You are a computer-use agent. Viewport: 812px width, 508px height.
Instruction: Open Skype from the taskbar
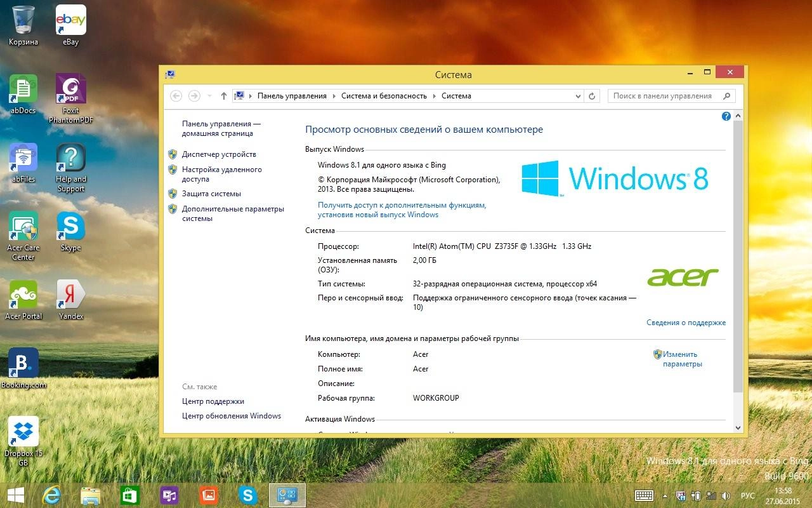pyautogui.click(x=247, y=495)
